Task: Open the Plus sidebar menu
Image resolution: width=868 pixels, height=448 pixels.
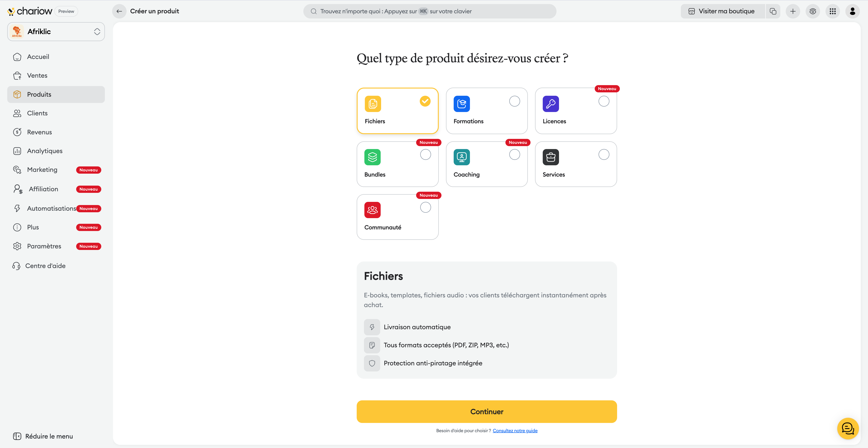Action: 33,227
